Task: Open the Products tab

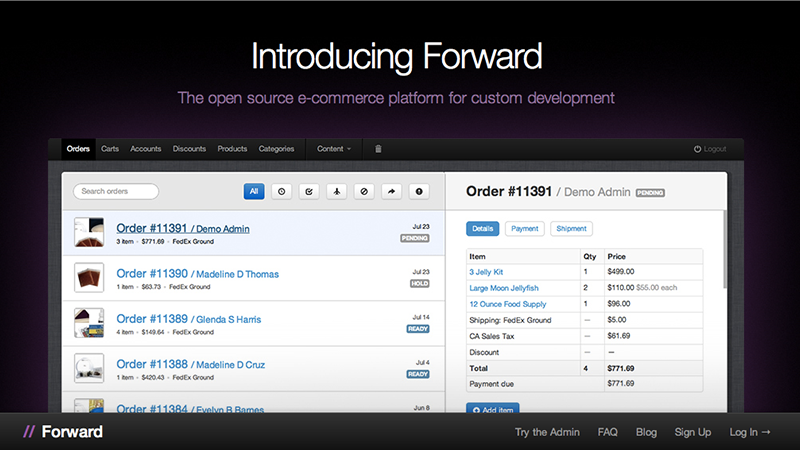Action: pos(232,149)
